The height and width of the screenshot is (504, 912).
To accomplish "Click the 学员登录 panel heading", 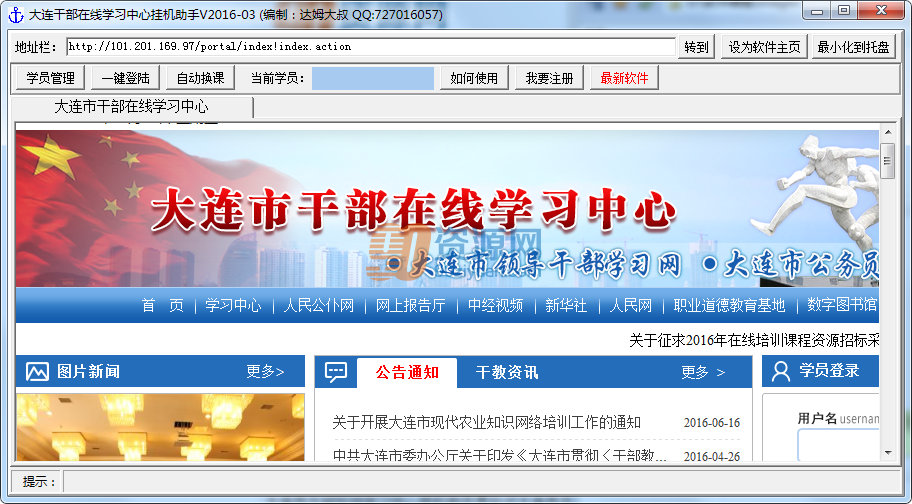I will tap(829, 371).
